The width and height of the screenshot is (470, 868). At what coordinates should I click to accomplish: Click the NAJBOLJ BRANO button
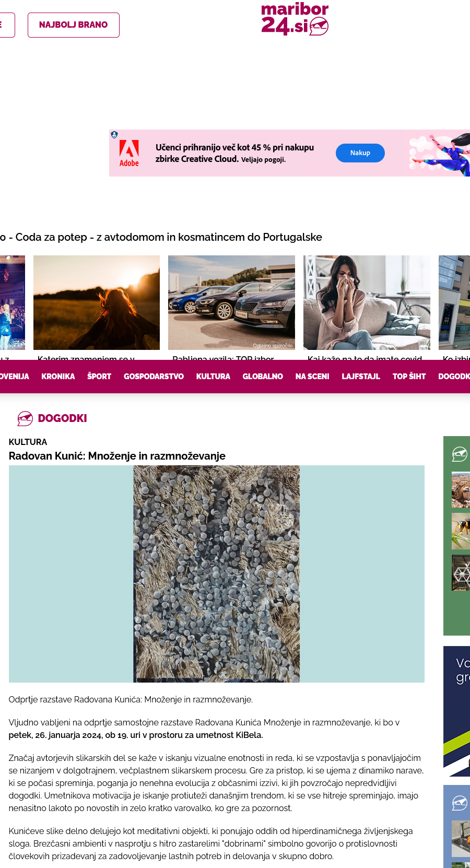pos(74,25)
